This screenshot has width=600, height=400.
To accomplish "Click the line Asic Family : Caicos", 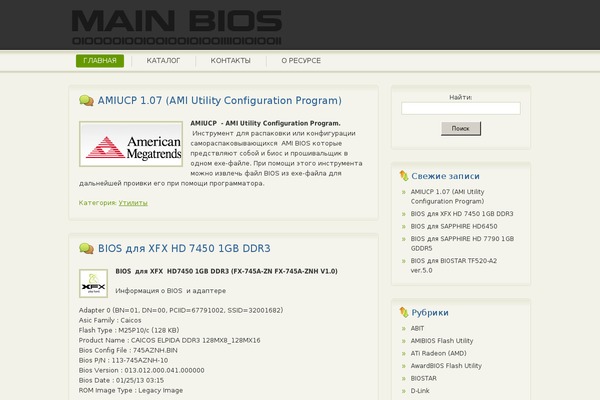I will tap(110, 320).
